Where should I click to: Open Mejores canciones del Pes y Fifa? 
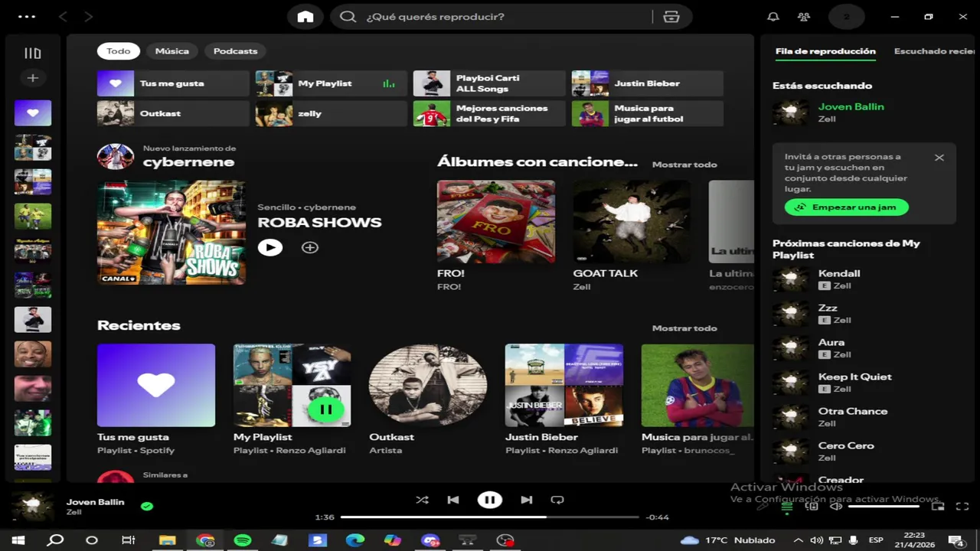click(489, 113)
